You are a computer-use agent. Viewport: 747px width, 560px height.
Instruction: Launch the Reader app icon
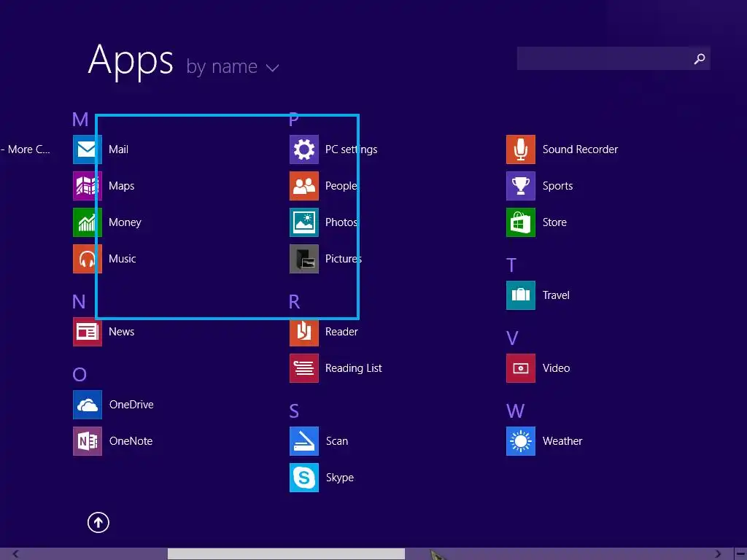coord(304,332)
